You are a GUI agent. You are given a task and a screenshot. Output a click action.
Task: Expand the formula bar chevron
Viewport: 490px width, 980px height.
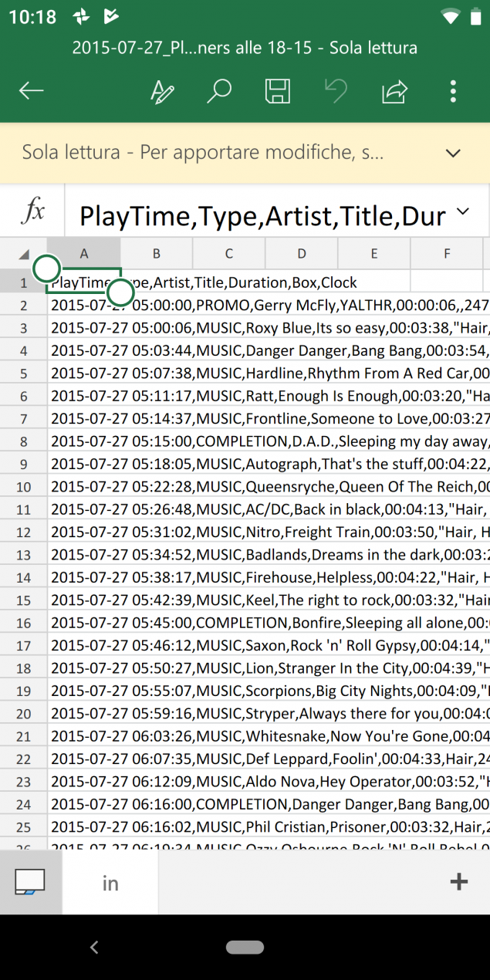(x=463, y=211)
